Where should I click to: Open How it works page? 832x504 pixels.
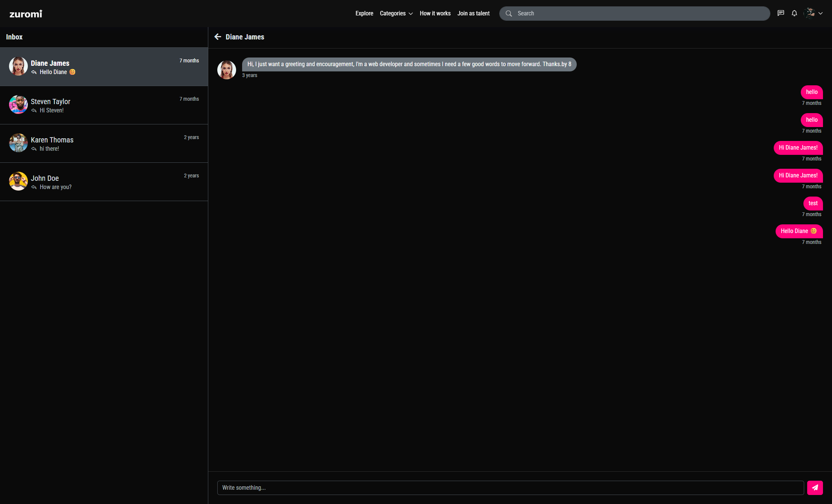tap(435, 14)
